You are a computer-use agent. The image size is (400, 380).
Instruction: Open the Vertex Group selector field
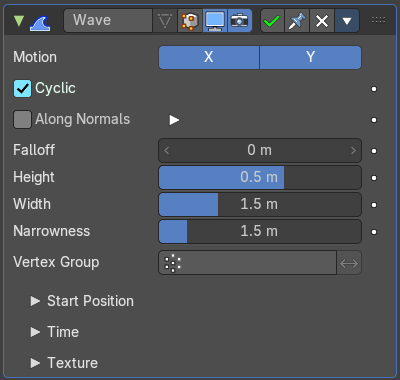click(247, 263)
